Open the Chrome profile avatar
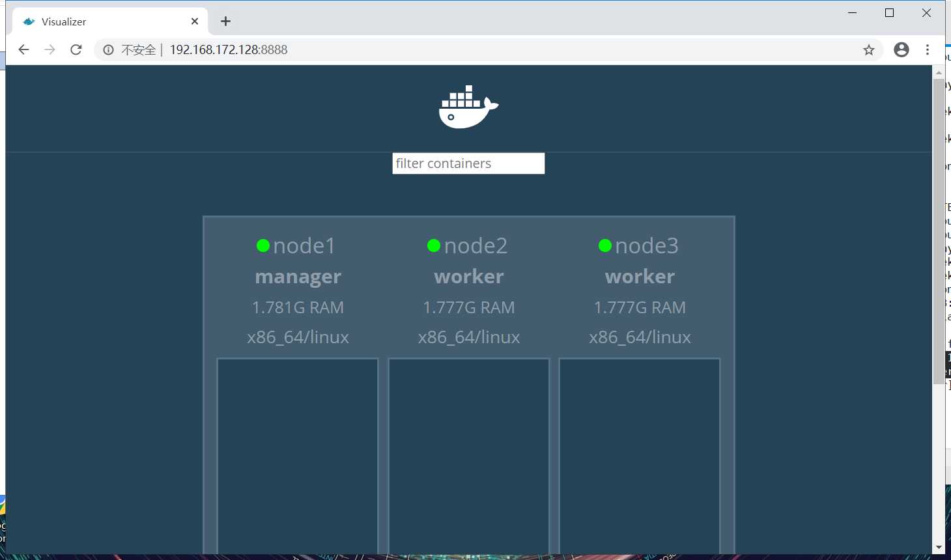Image resolution: width=951 pixels, height=560 pixels. (x=901, y=49)
